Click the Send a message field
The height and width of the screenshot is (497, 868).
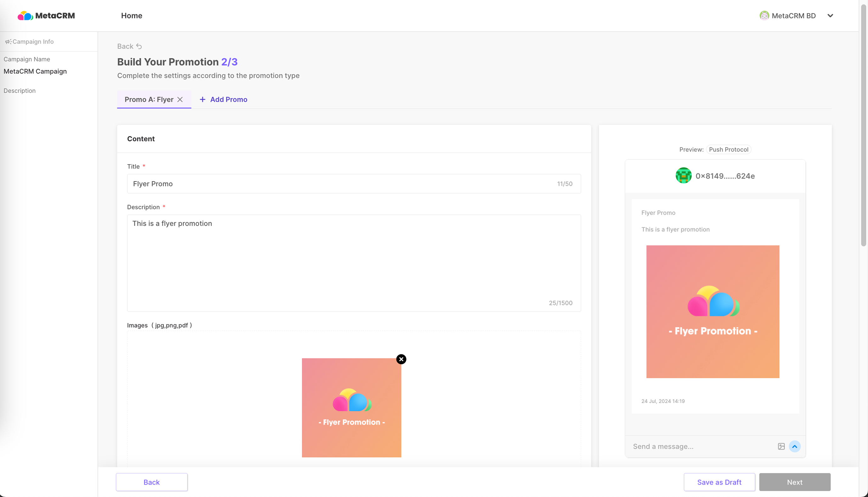tap(699, 447)
